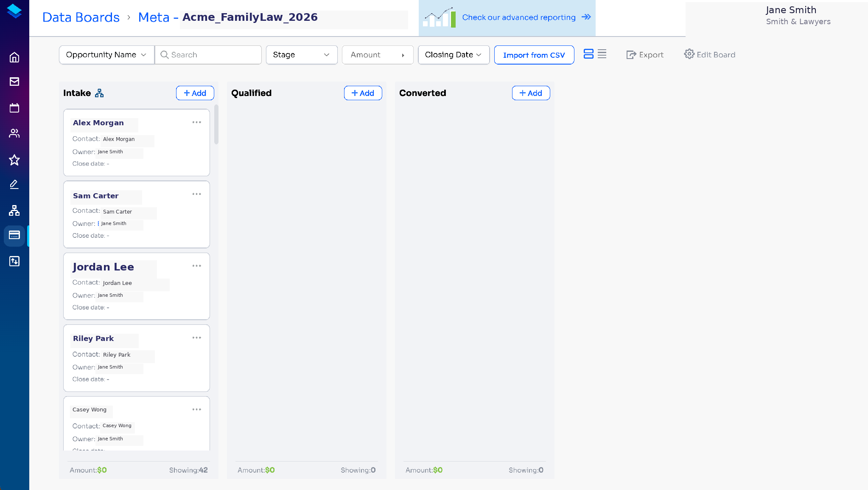Open the Contacts people sidebar icon
The image size is (868, 490).
(14, 133)
